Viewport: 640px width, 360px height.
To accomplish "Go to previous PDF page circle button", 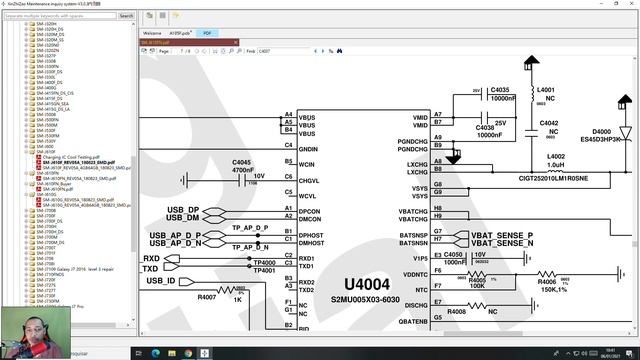I will [x=197, y=51].
